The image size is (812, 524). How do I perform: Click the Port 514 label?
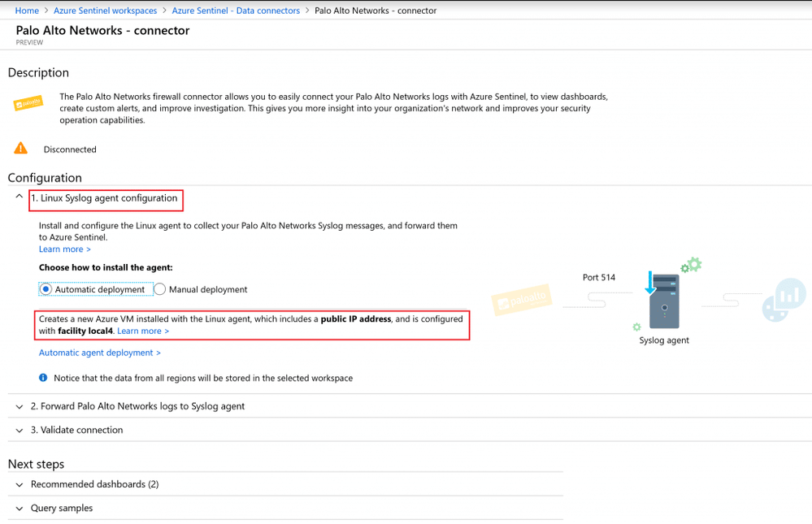pyautogui.click(x=599, y=278)
